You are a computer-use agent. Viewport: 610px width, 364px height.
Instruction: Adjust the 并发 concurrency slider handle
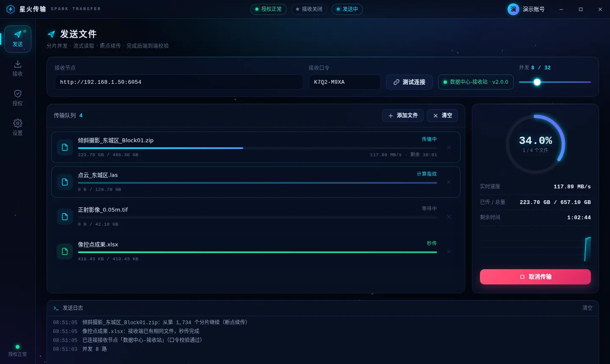537,82
